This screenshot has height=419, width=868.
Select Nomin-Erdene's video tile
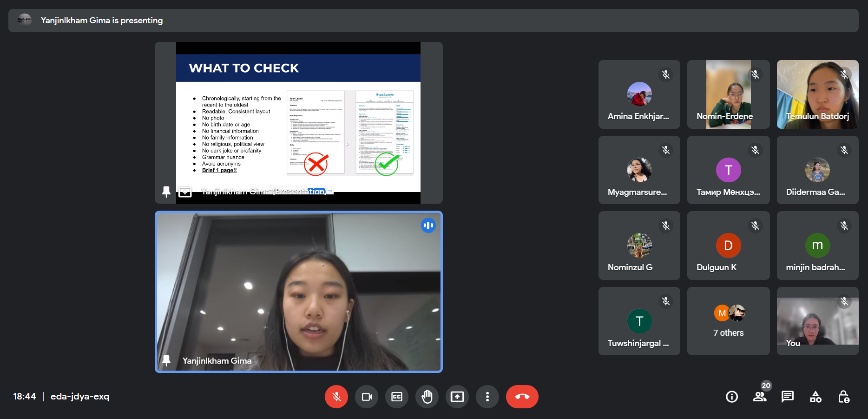click(729, 94)
